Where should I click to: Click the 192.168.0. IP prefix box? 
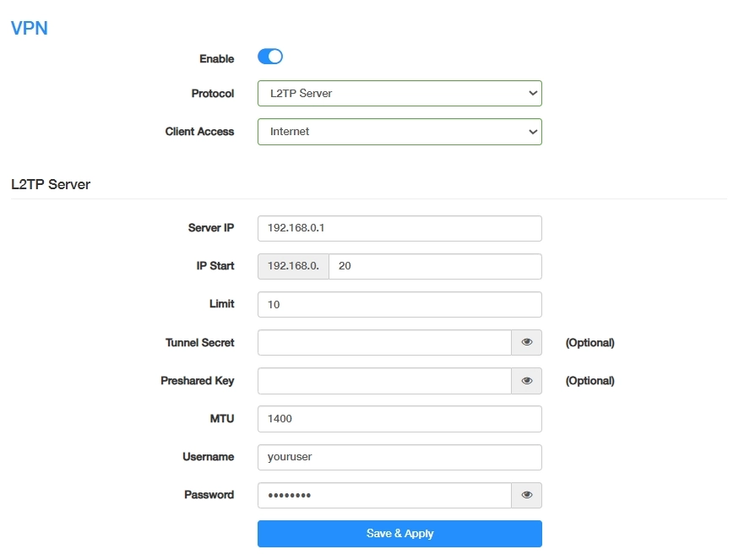coord(293,266)
